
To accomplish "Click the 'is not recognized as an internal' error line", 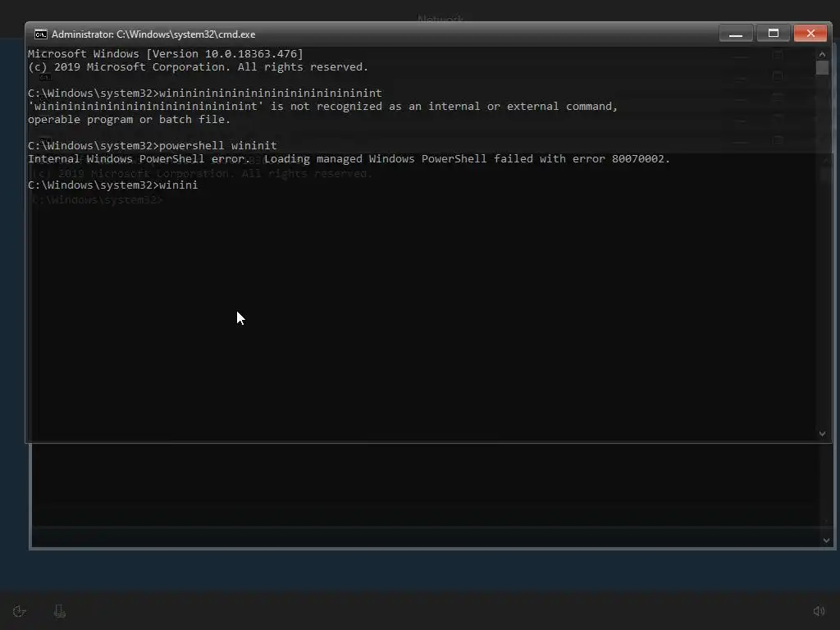I will [x=323, y=106].
